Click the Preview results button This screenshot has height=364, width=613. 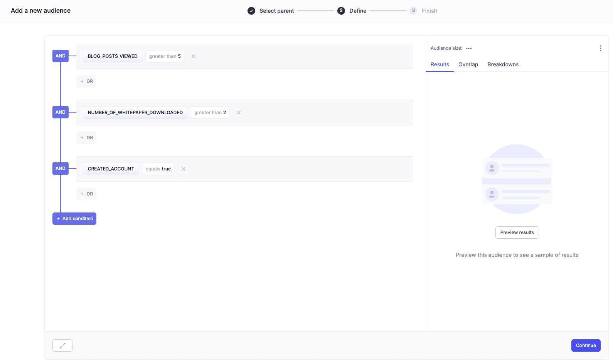click(x=517, y=233)
